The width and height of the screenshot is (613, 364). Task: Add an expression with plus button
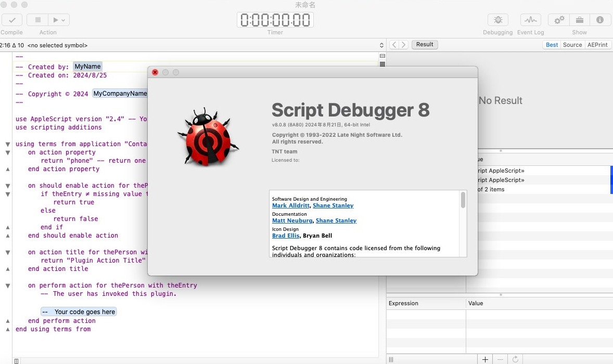(x=485, y=359)
